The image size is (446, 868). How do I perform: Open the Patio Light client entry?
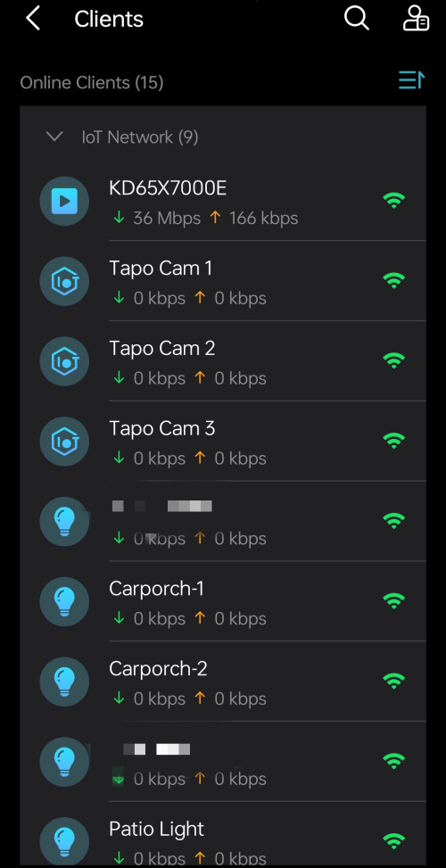point(223,835)
